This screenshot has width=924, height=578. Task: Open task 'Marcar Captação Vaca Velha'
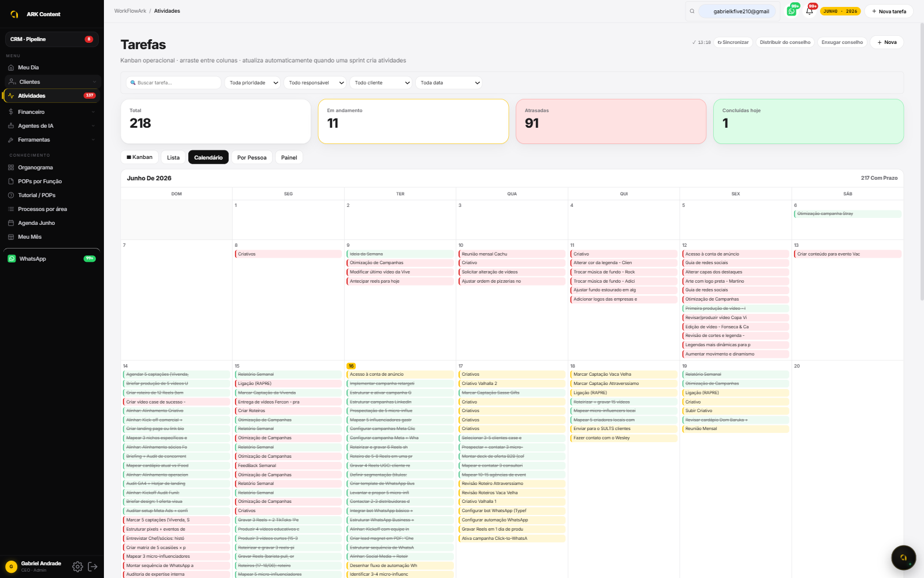pos(624,375)
